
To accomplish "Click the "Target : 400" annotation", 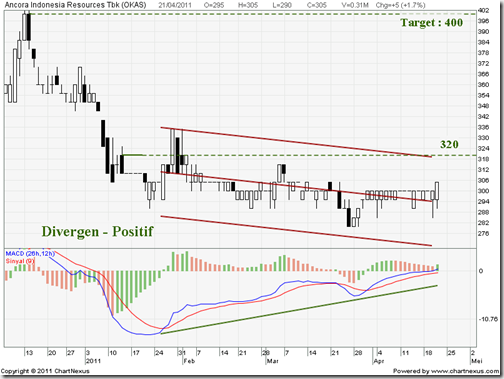I will 431,23.
